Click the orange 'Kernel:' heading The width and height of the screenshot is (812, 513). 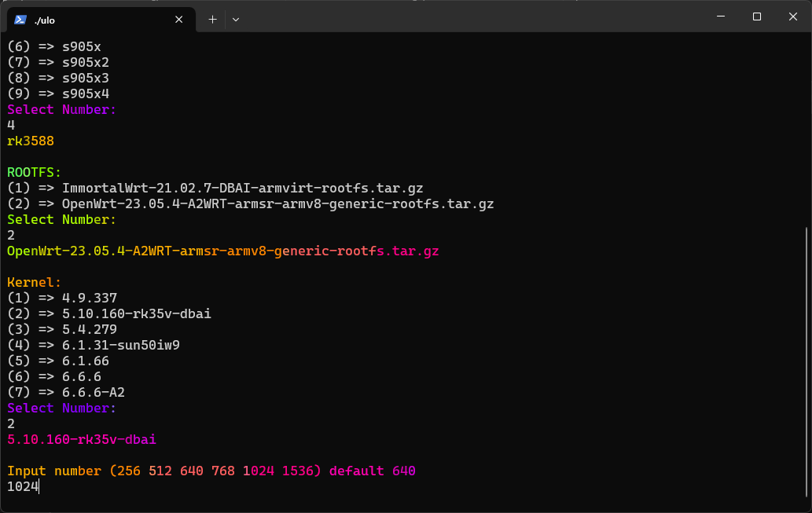point(34,282)
